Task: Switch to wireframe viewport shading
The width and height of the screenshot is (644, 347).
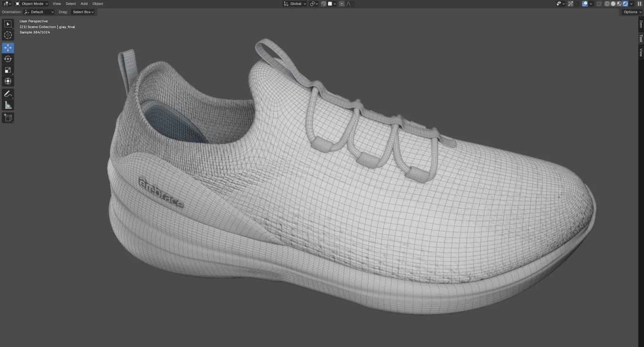Action: click(x=607, y=4)
